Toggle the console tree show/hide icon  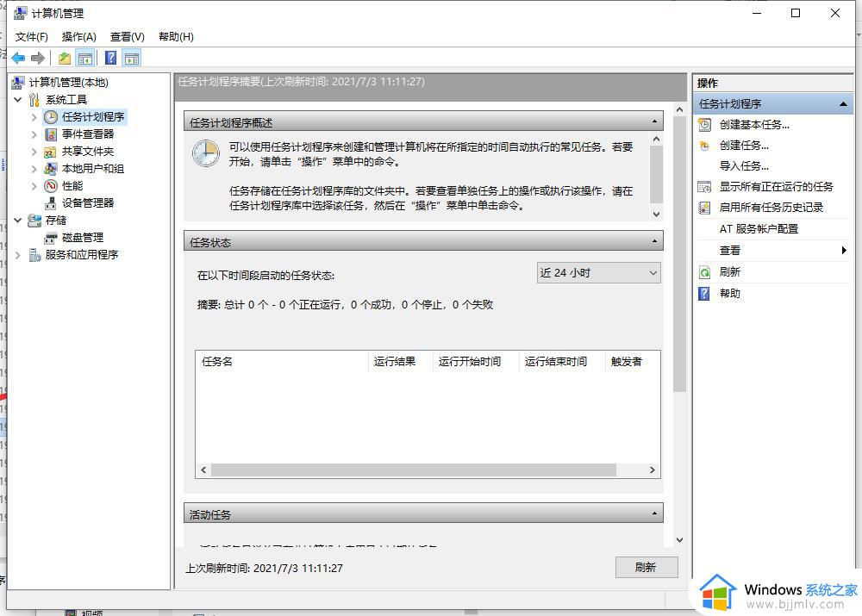[85, 59]
